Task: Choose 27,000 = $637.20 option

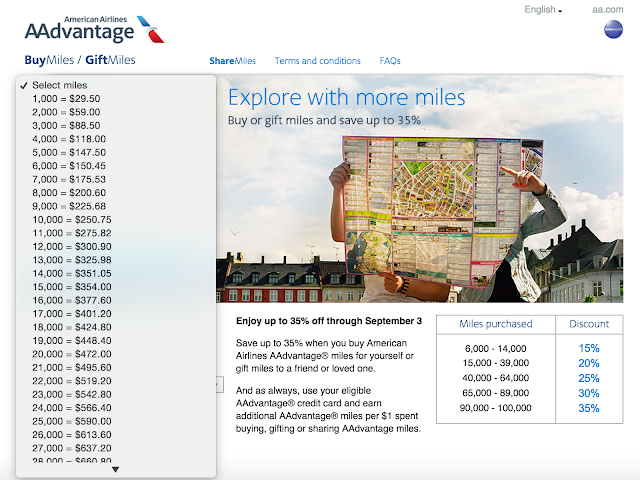Action: [x=116, y=448]
